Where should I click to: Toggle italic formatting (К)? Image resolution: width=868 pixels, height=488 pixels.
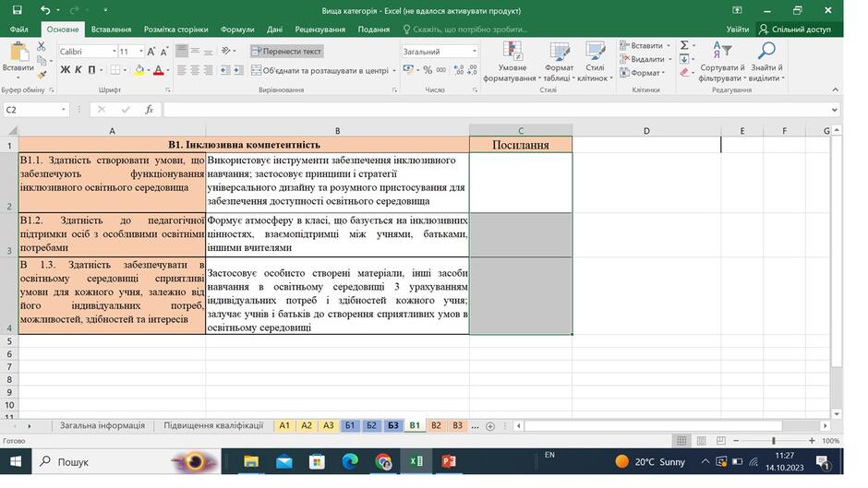pyautogui.click(x=78, y=70)
